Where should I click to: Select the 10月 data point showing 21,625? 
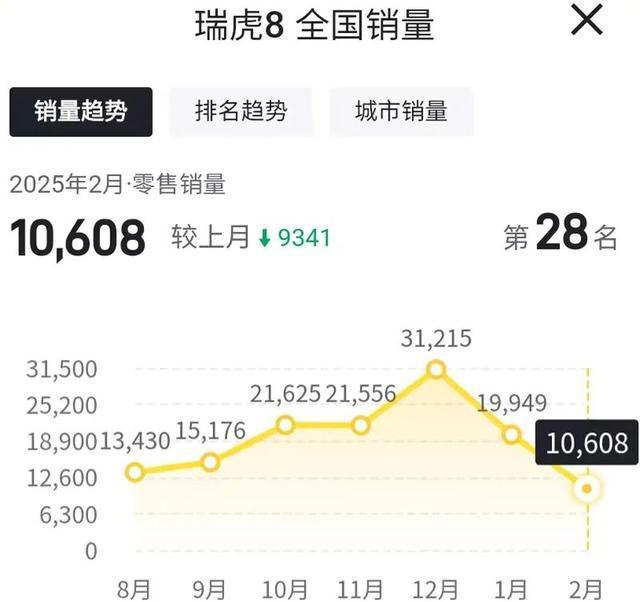[286, 425]
